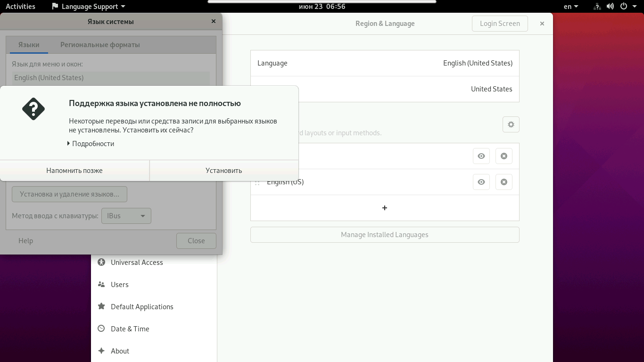The image size is (644, 362).
Task: Click the question mark dialog icon
Action: coord(33,109)
